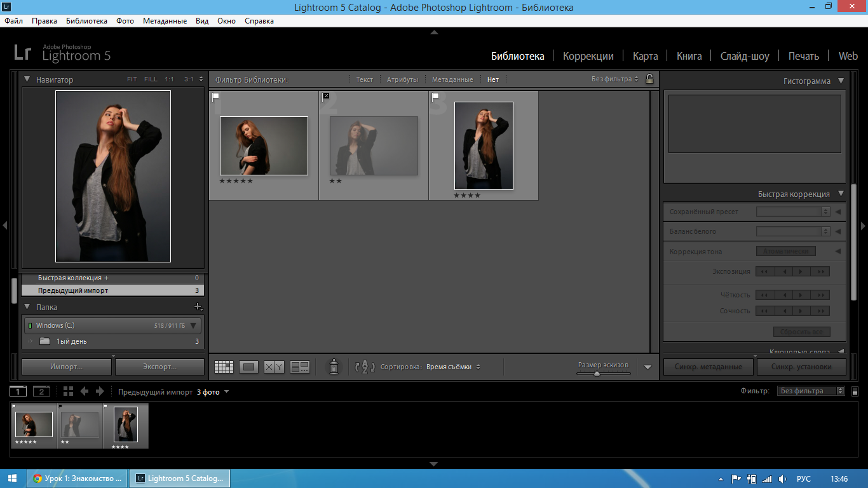Click the Экспорт... button
Viewport: 868px width, 488px height.
tap(160, 367)
